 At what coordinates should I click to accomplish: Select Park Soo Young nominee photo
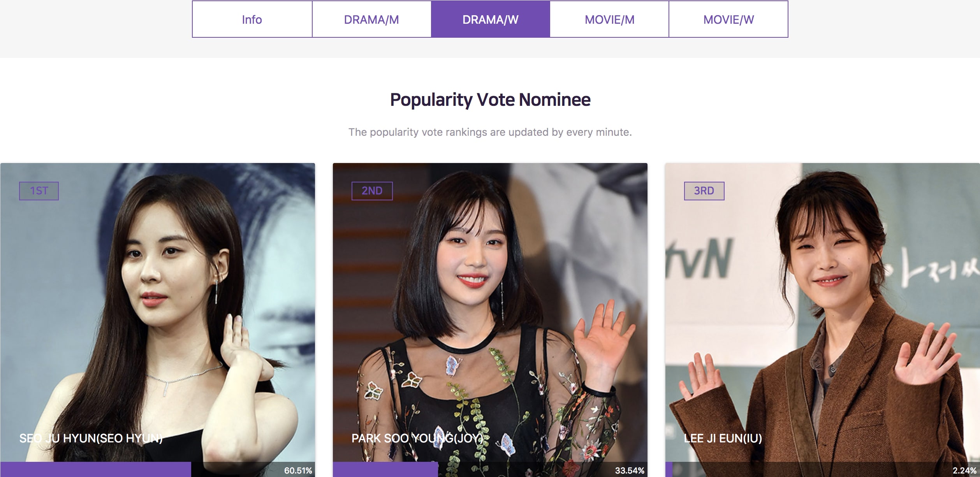coord(490,311)
